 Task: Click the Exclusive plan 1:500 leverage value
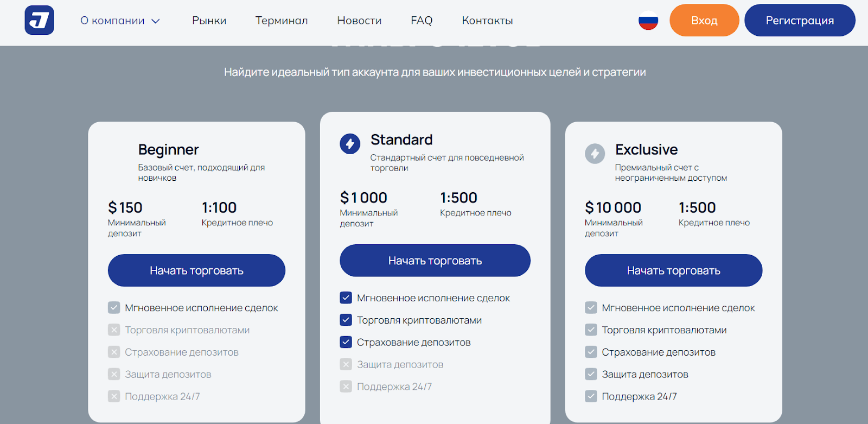[697, 207]
